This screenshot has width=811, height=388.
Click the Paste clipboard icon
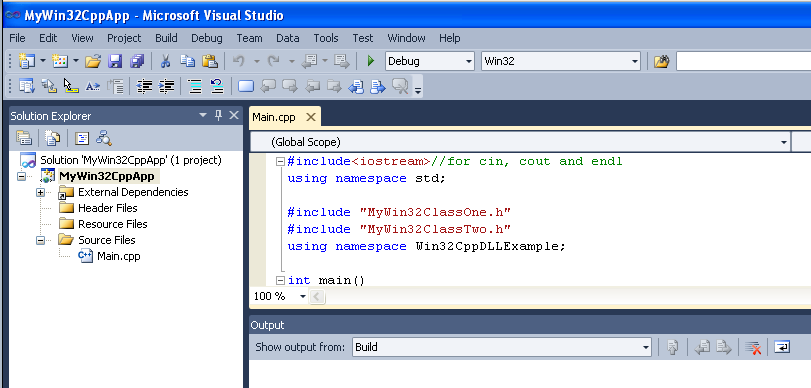tap(209, 61)
